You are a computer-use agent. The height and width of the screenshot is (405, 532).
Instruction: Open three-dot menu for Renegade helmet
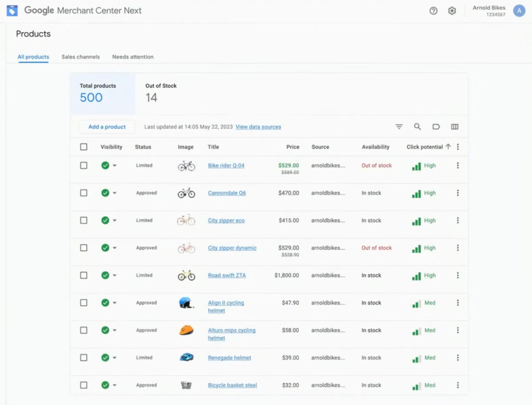tap(458, 358)
